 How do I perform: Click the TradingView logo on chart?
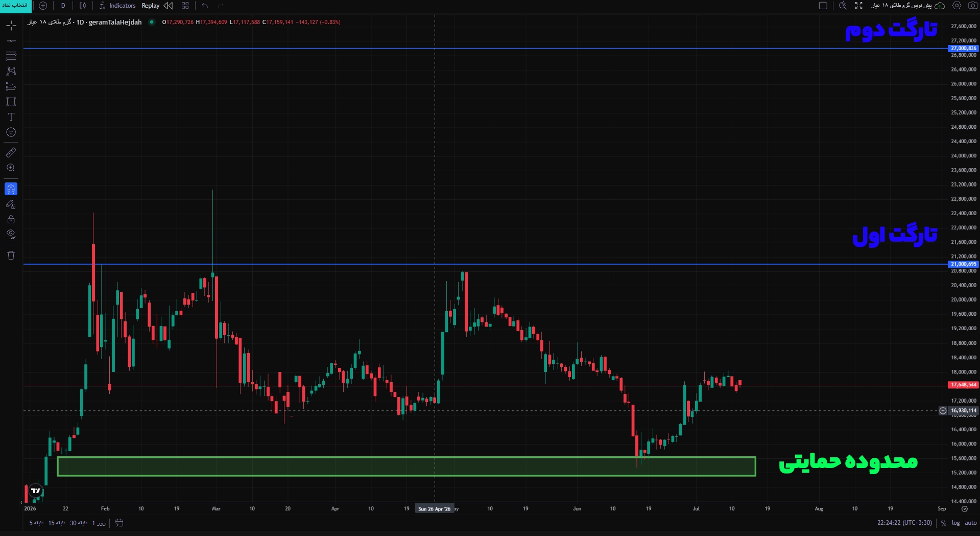pos(35,491)
